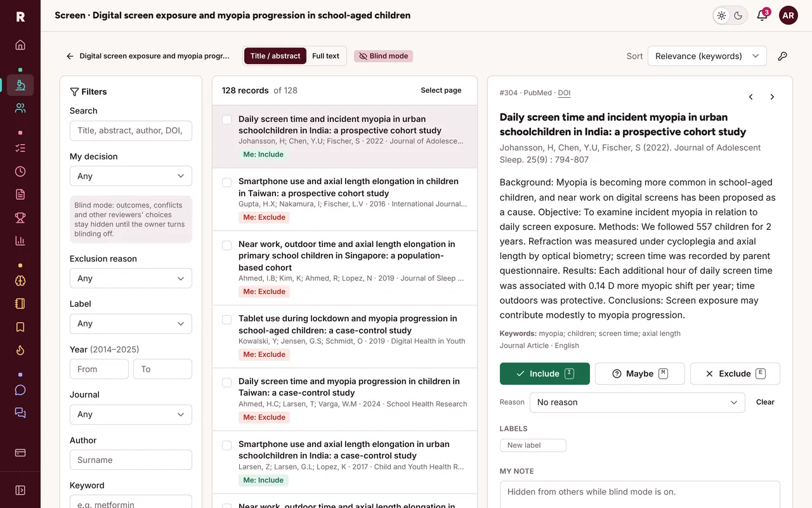This screenshot has width=812, height=508.
Task: Open the bookmark sidebar icon
Action: click(x=20, y=327)
